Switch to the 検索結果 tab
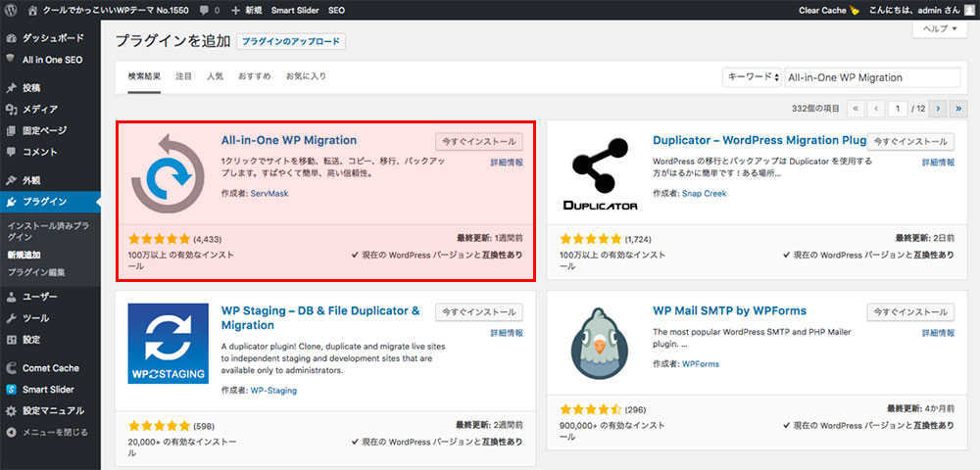The width and height of the screenshot is (980, 470). pos(144,76)
